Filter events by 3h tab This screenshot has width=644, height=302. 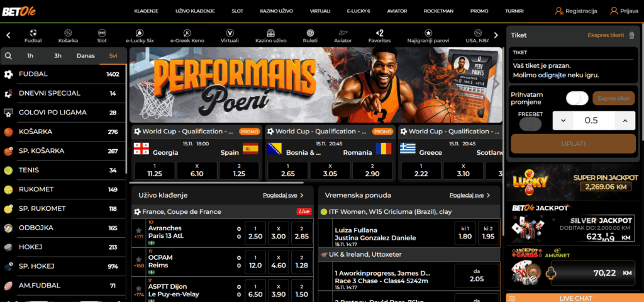click(x=58, y=56)
